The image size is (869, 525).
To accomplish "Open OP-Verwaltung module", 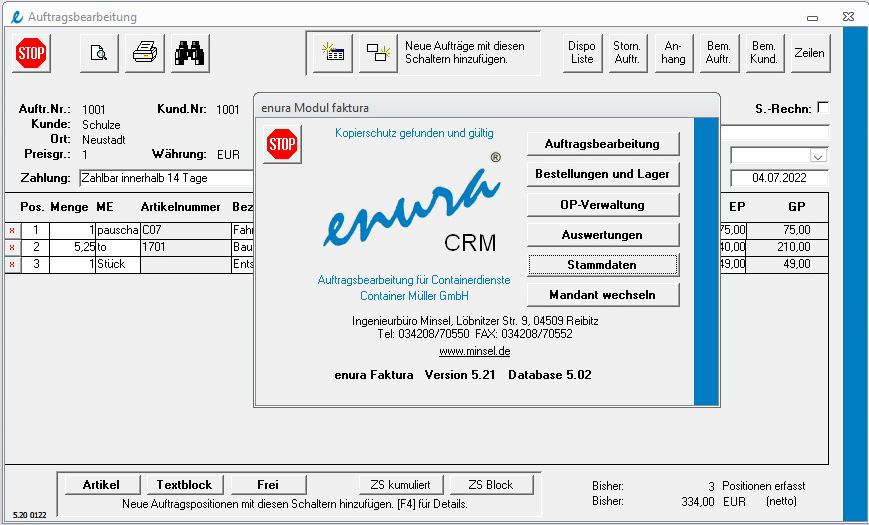I will tap(602, 205).
